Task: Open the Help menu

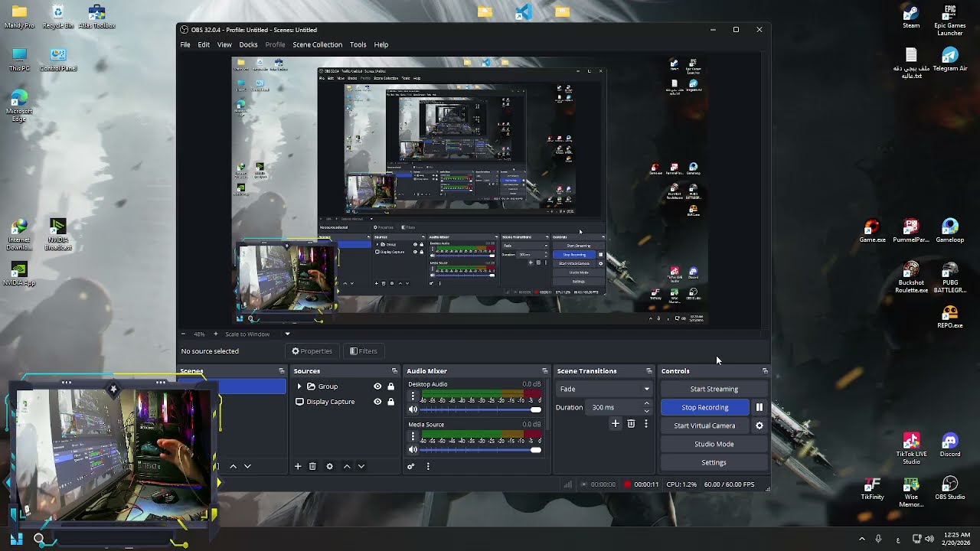Action: [x=381, y=44]
